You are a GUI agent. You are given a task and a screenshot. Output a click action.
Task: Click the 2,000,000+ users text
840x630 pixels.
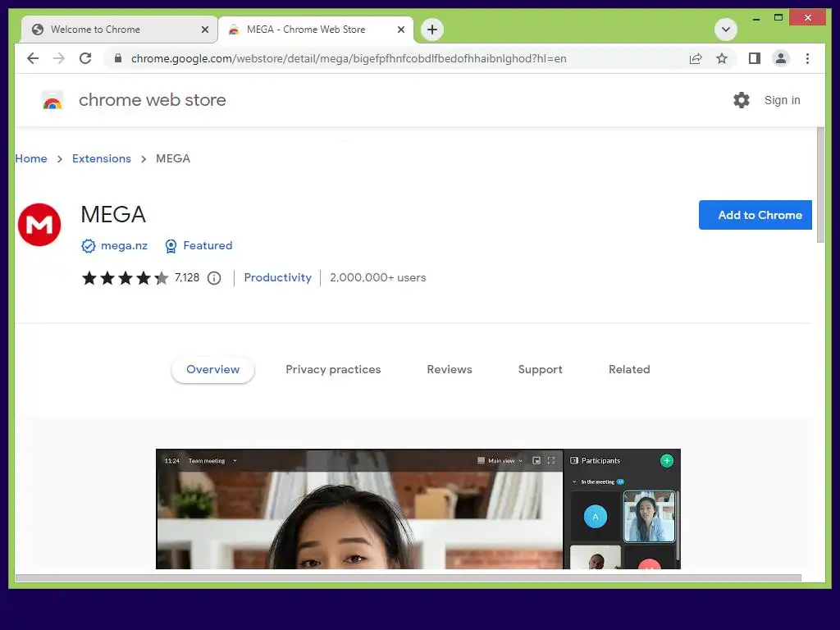[377, 277]
